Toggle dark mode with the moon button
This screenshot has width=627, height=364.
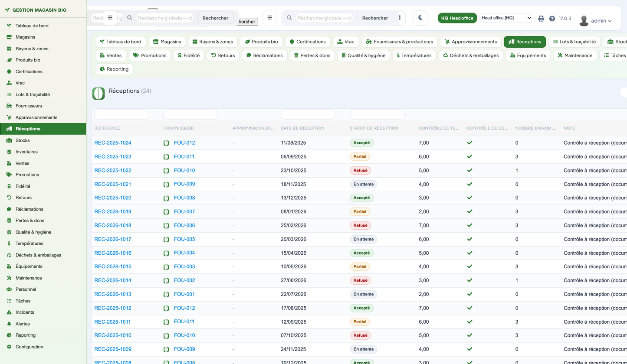[x=420, y=18]
